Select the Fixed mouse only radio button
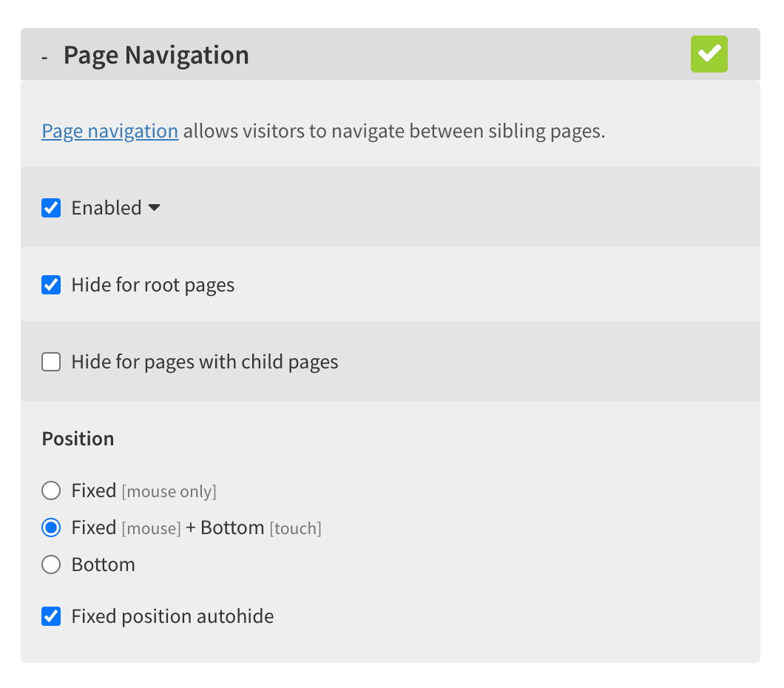This screenshot has width=784, height=688. click(x=51, y=490)
